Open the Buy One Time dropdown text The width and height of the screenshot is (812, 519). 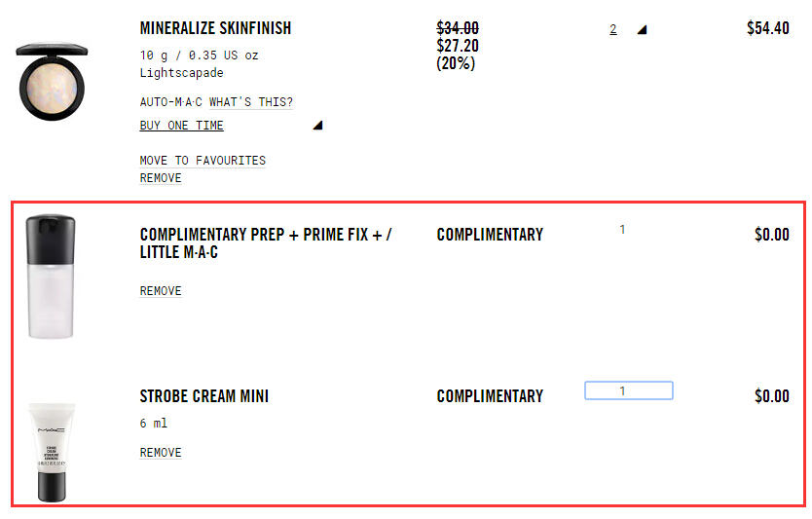point(181,126)
